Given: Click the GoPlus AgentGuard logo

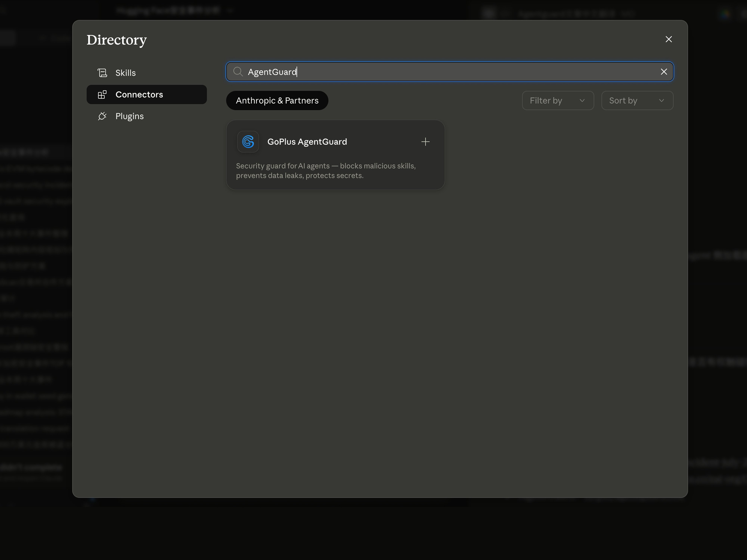Looking at the screenshot, I should 248,141.
